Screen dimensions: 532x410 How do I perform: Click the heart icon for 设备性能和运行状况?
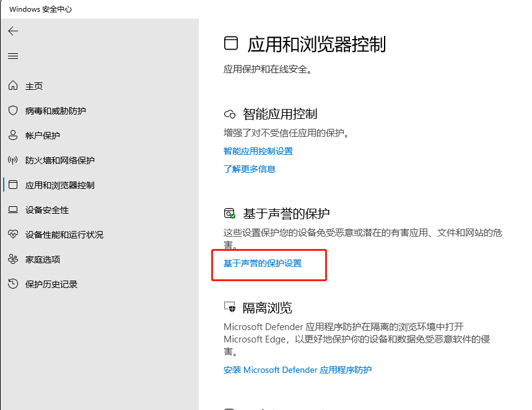[13, 234]
